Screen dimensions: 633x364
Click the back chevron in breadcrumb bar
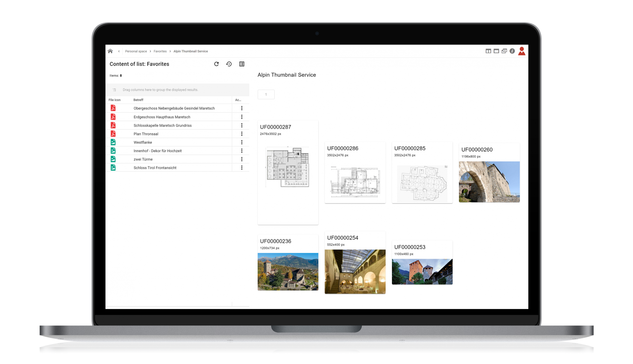(119, 51)
